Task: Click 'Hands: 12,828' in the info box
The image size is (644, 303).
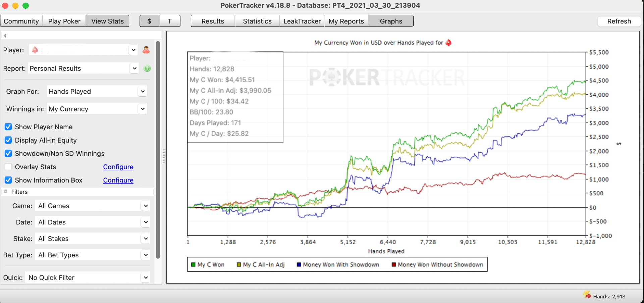Action: tap(212, 69)
